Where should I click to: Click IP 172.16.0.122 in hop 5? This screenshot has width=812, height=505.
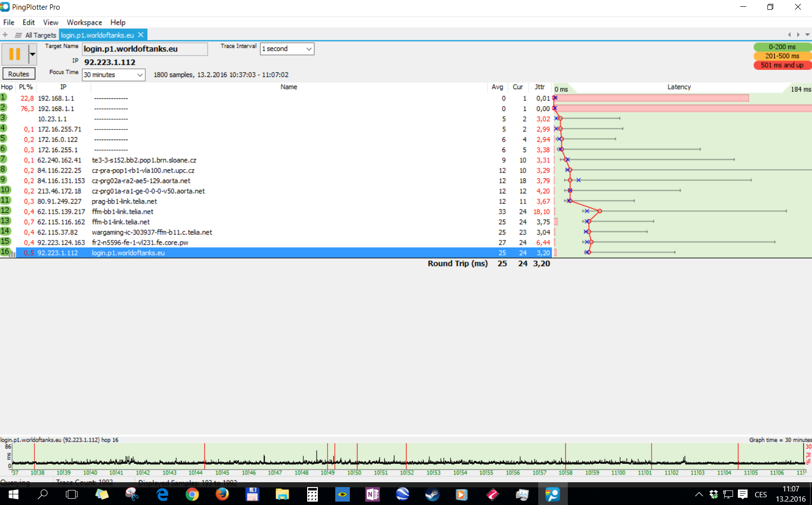58,140
